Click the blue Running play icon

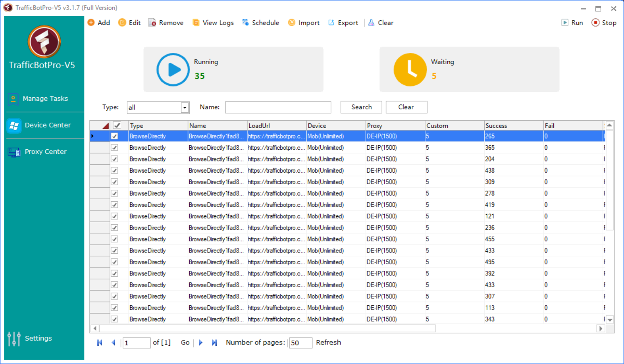pos(173,69)
